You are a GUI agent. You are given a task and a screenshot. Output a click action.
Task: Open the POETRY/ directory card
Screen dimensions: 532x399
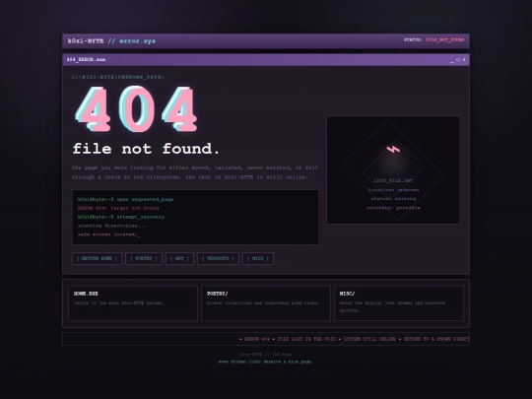(266, 303)
